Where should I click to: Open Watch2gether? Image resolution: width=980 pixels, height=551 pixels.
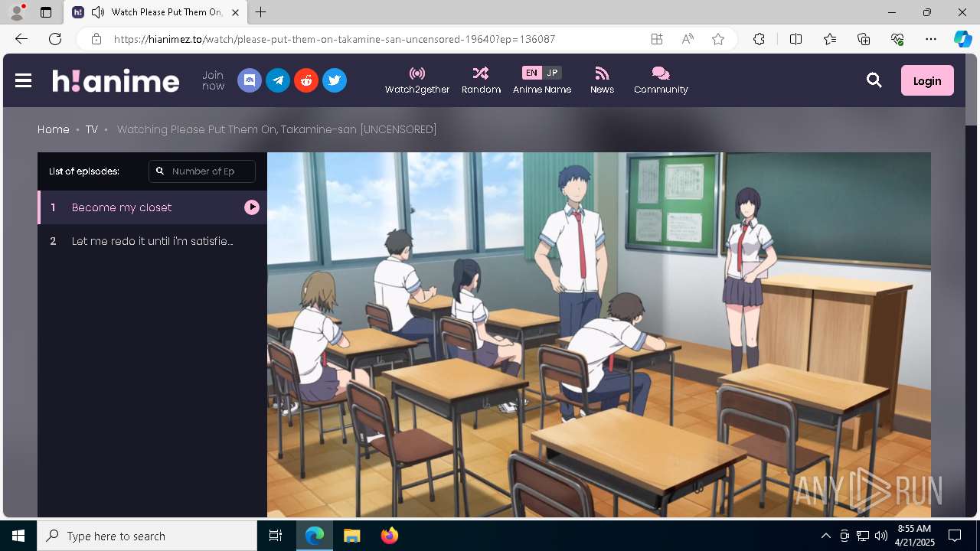pos(417,80)
